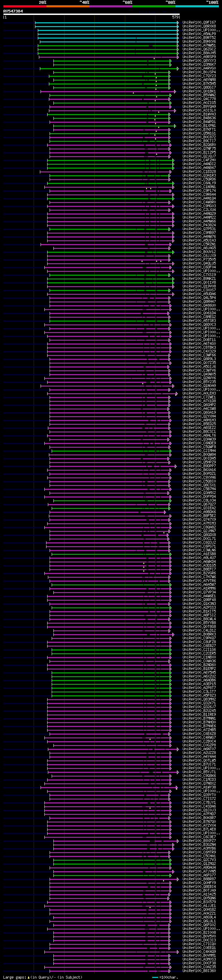Select label UniRef100_C6ALY9
222x980 pixels.
[x=199, y=183]
